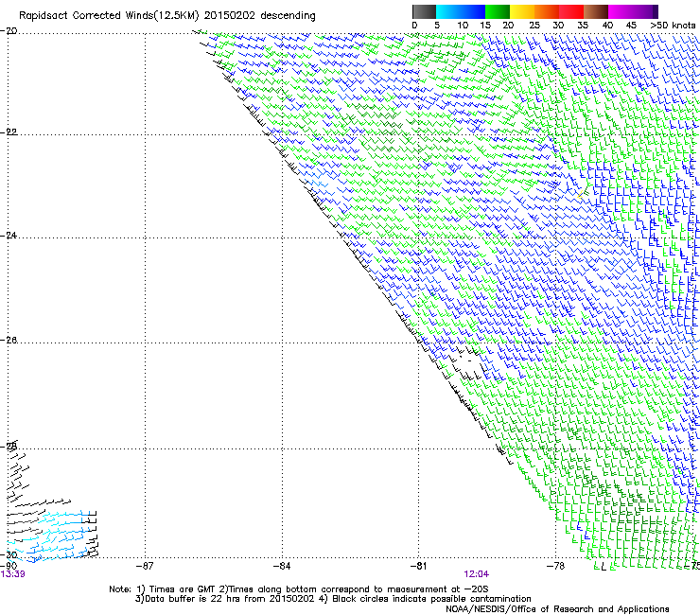
Task: Click the longitude label '-78'
Action: coord(555,566)
